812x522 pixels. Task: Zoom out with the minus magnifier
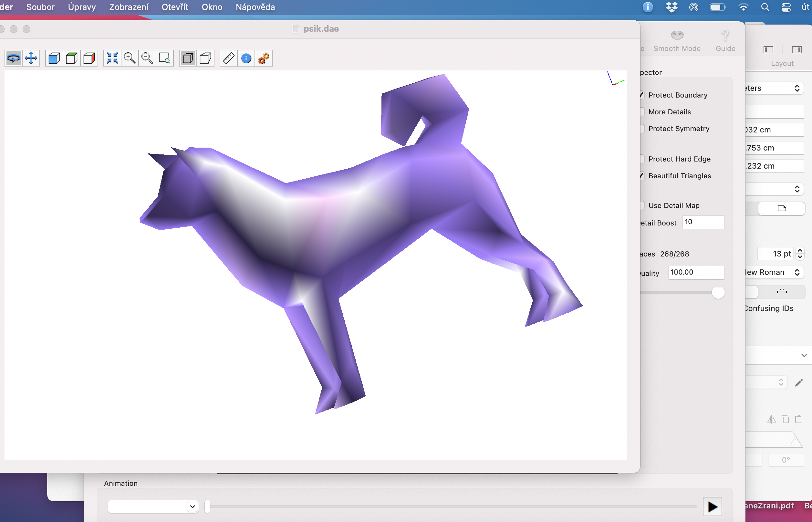147,58
